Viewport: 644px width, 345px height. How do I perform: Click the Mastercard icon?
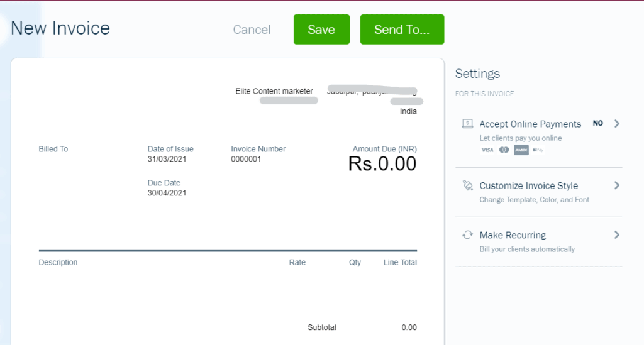click(x=504, y=150)
